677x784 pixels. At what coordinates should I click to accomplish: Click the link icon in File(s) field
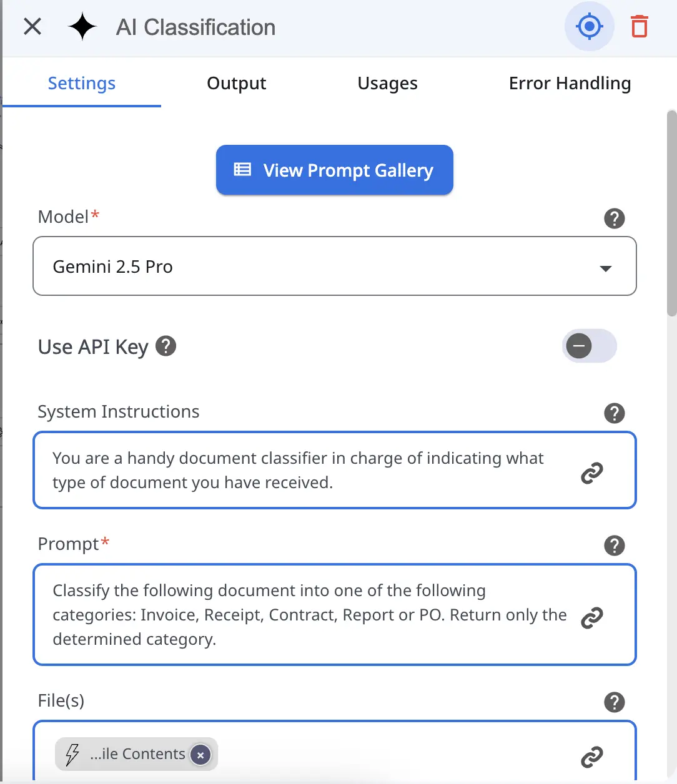(x=591, y=757)
